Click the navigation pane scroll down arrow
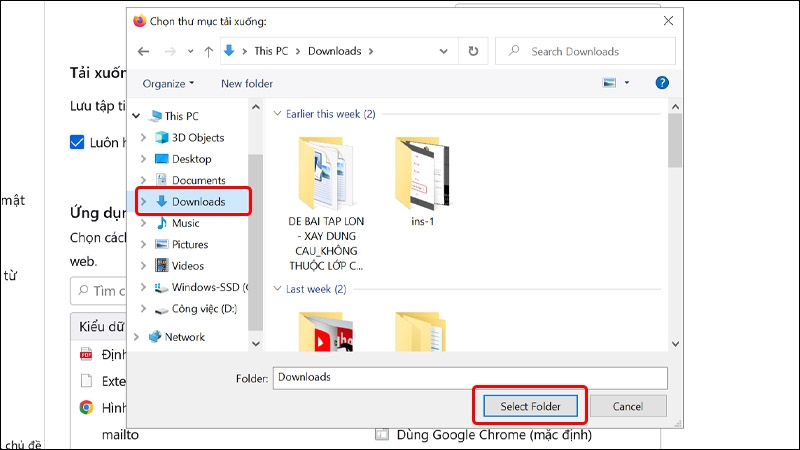The image size is (800, 450). pos(256,344)
